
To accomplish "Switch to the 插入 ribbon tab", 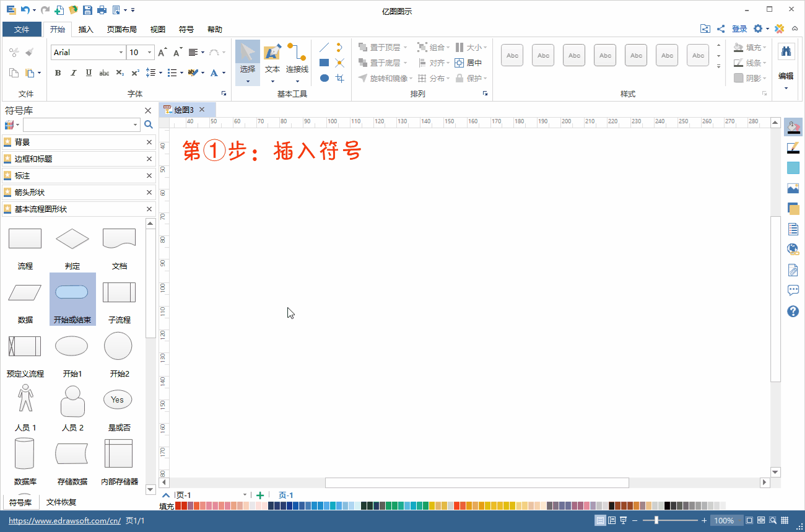I will point(85,29).
